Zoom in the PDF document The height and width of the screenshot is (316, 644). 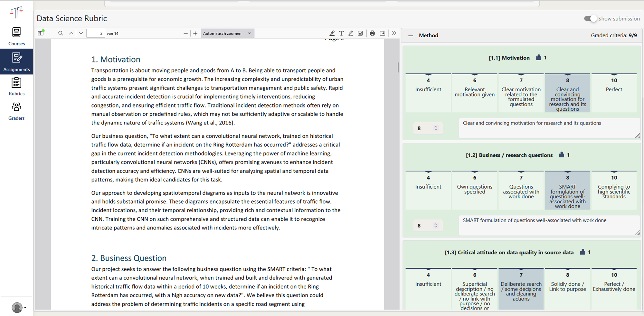point(195,33)
